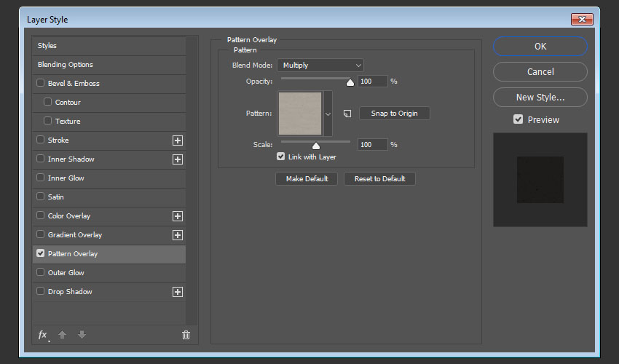Click the plus icon next to Color Overlay
Viewport: 619px width, 364px height.
[x=177, y=216]
